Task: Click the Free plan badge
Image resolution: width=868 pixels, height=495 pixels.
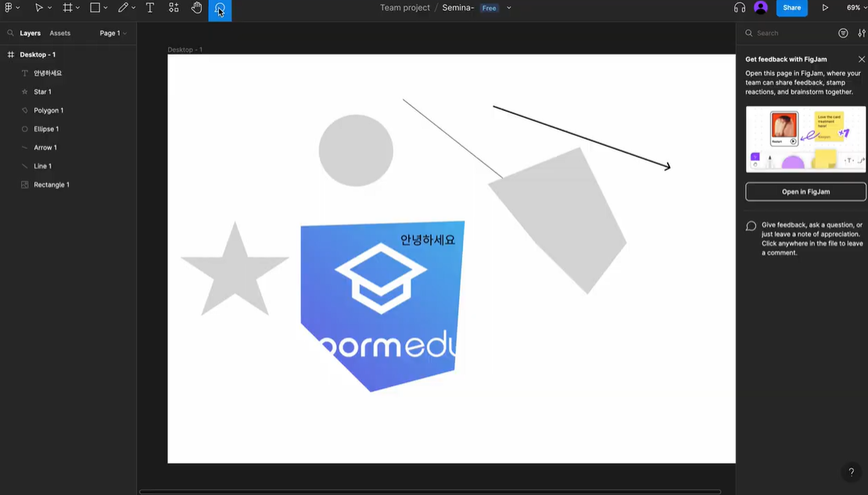Action: pos(489,8)
